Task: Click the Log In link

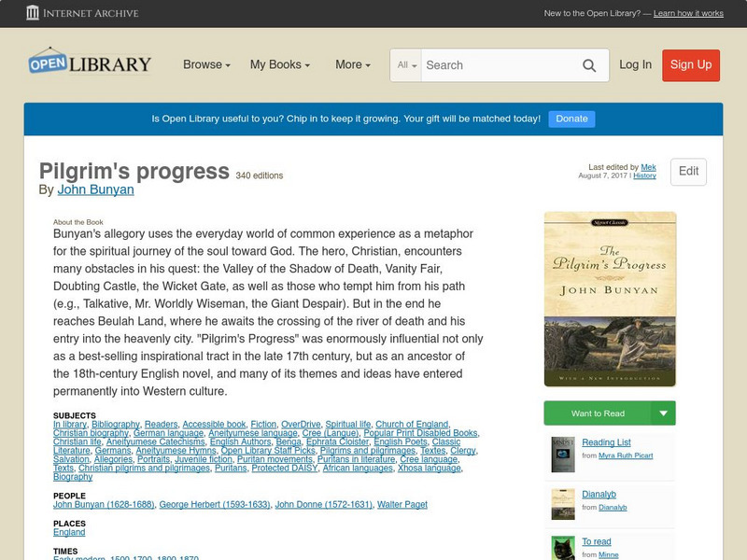Action: coord(635,64)
